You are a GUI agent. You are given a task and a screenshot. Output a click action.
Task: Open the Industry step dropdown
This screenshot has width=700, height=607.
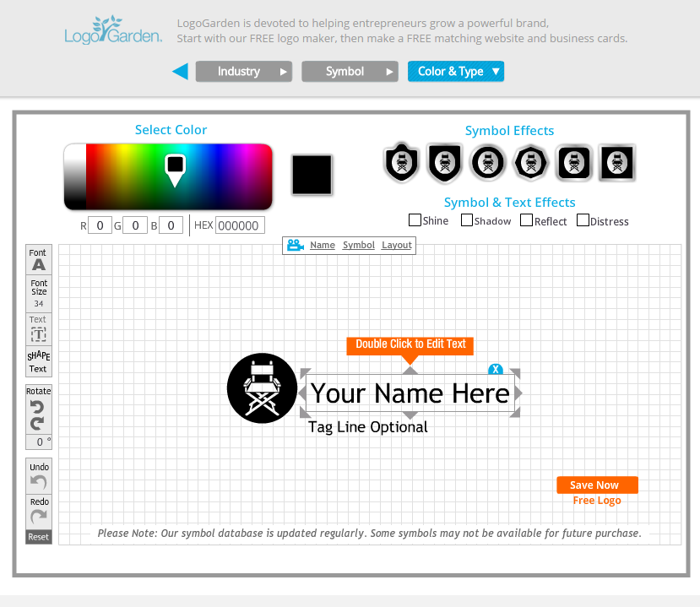click(x=244, y=72)
